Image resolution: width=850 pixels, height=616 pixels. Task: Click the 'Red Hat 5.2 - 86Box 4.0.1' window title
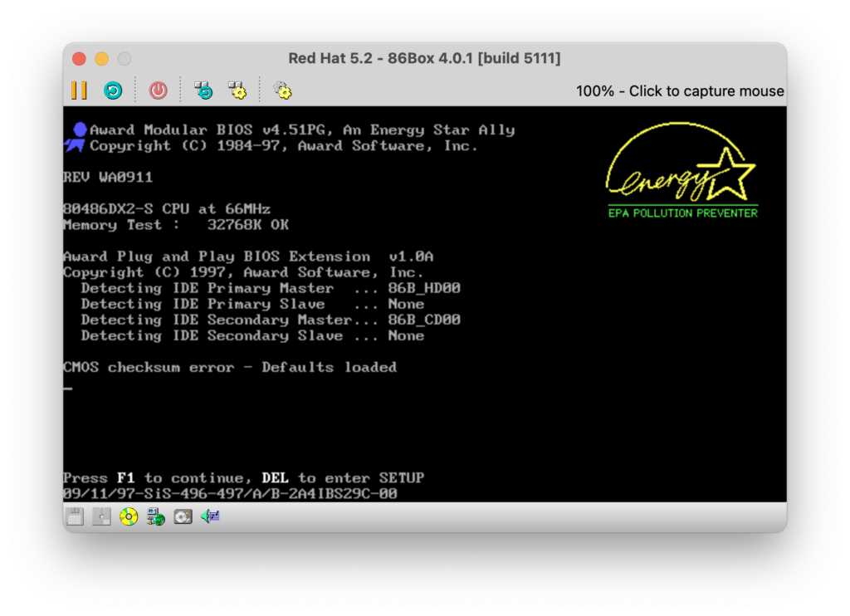424,58
